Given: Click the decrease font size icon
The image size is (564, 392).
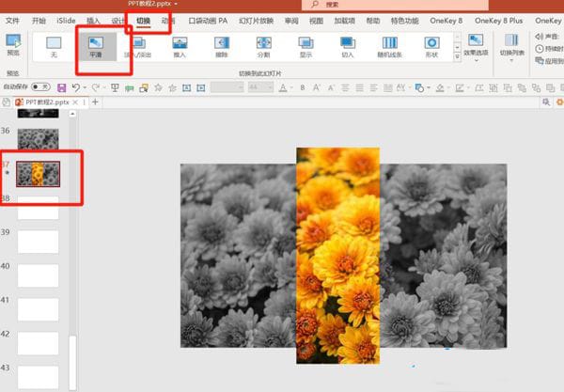Looking at the screenshot, I should click(331, 87).
